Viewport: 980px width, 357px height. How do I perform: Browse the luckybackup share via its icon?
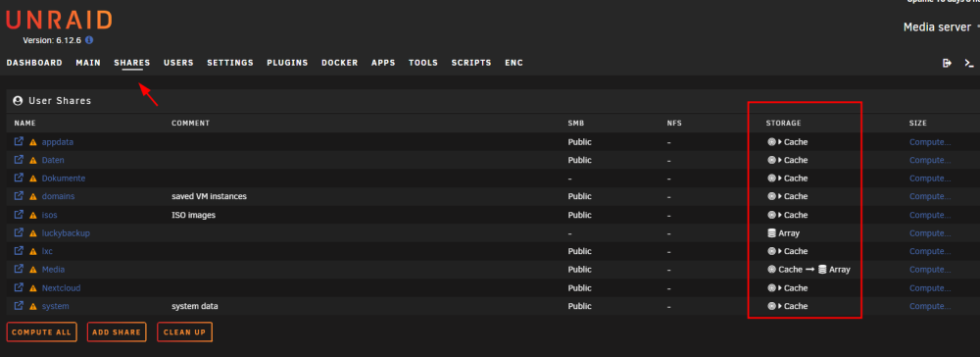[x=19, y=232]
